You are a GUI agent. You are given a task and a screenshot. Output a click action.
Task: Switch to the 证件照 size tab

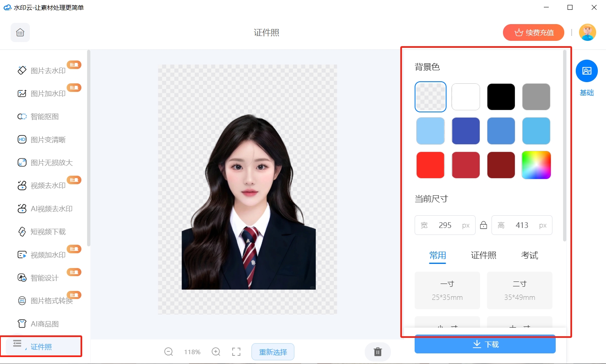(484, 255)
